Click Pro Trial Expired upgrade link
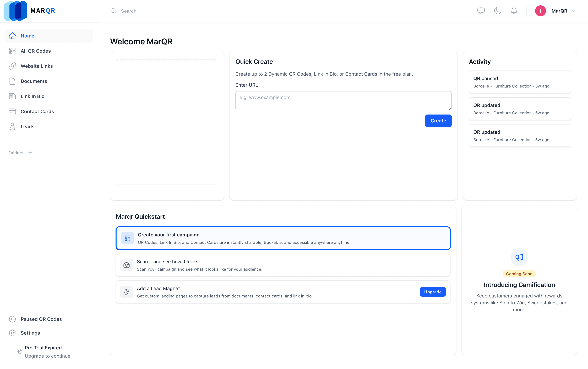Viewport: 588px width, 369px height. tap(47, 352)
